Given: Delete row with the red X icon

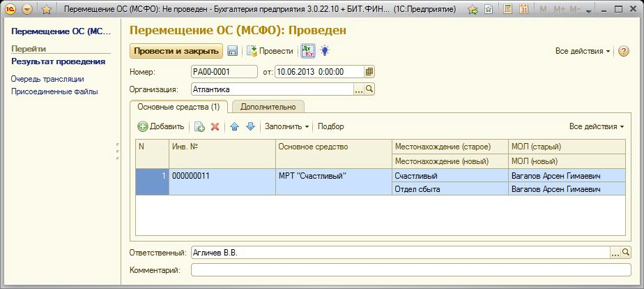Looking at the screenshot, I should point(215,126).
